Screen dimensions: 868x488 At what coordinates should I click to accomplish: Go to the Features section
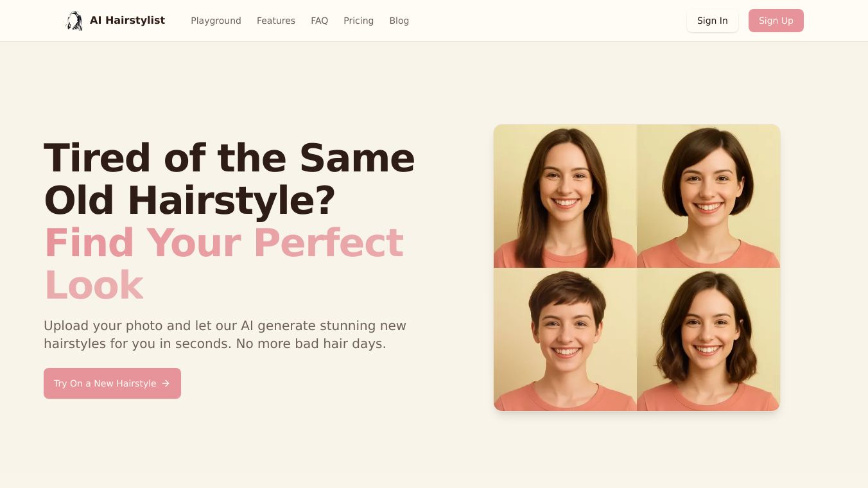pos(276,21)
